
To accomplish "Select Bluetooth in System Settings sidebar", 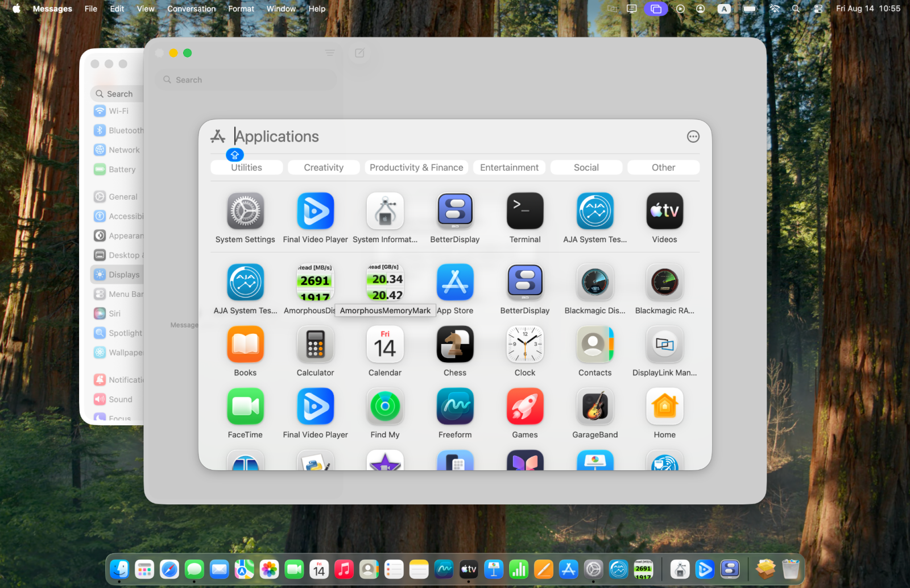I will pos(117,130).
